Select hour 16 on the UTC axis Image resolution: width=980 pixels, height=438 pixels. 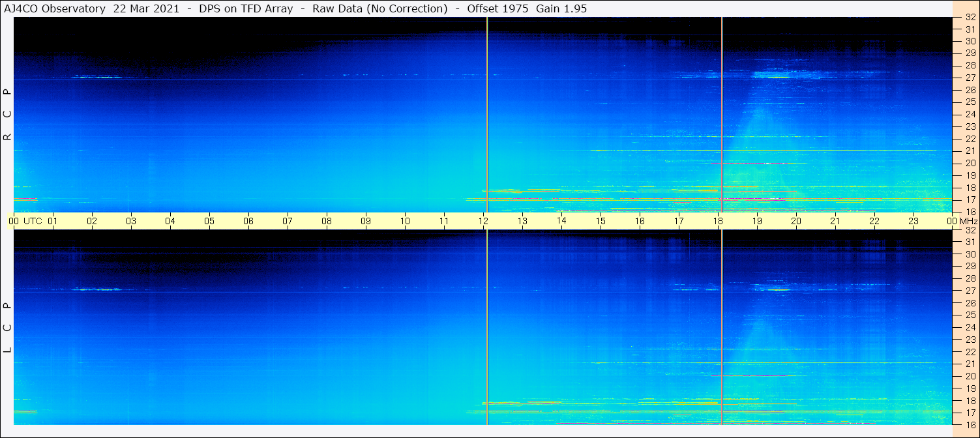coord(640,221)
